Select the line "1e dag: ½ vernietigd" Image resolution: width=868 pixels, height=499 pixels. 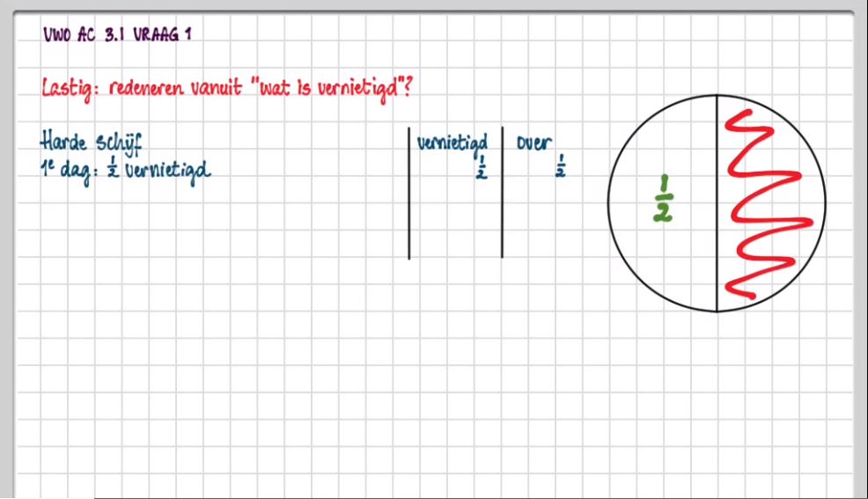point(126,171)
